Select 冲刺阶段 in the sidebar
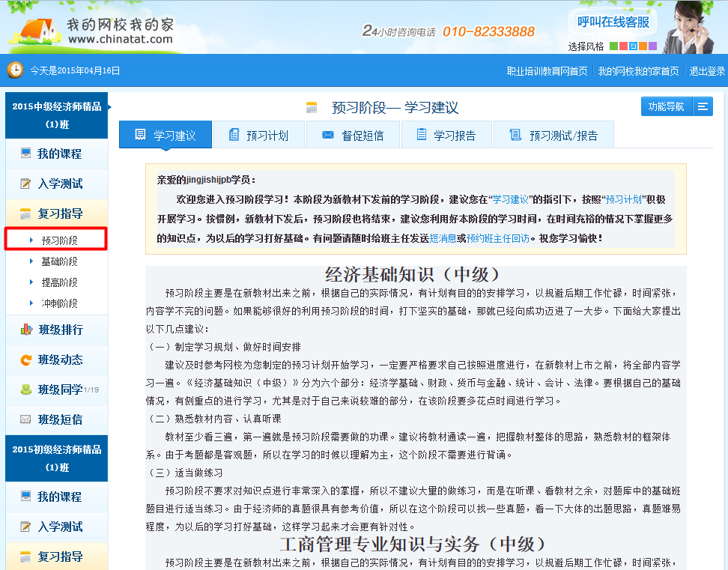The image size is (728, 570). point(59,303)
